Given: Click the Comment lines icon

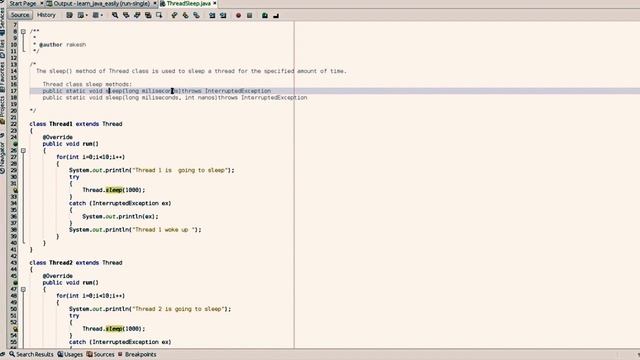Looking at the screenshot, I should click(265, 15).
